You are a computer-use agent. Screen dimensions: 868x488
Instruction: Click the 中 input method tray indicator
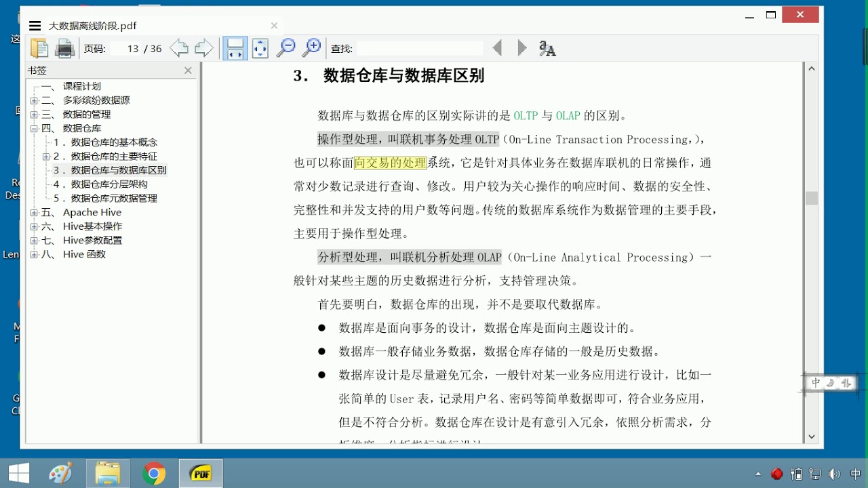point(855,474)
